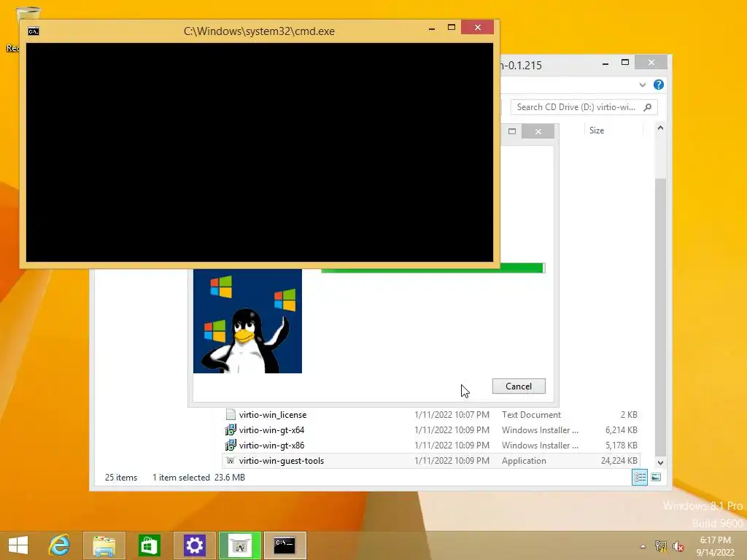
Task: Click the Explorer scroll down arrow
Action: pyautogui.click(x=660, y=462)
